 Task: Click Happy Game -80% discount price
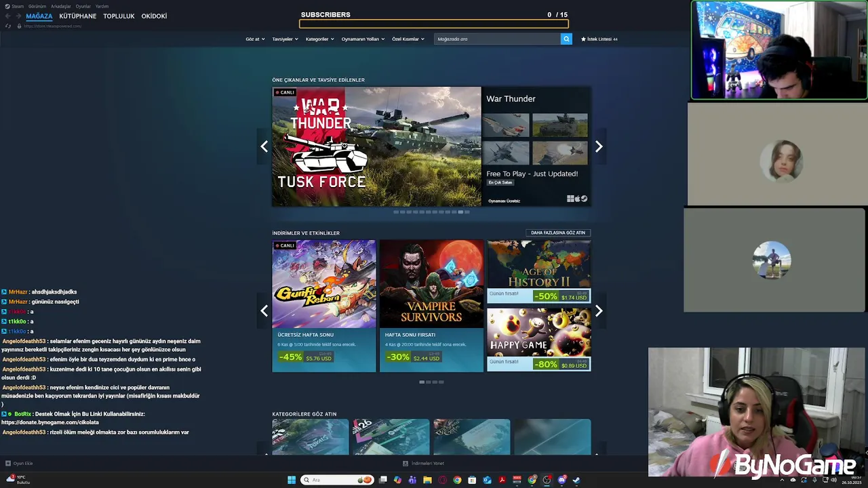(561, 364)
